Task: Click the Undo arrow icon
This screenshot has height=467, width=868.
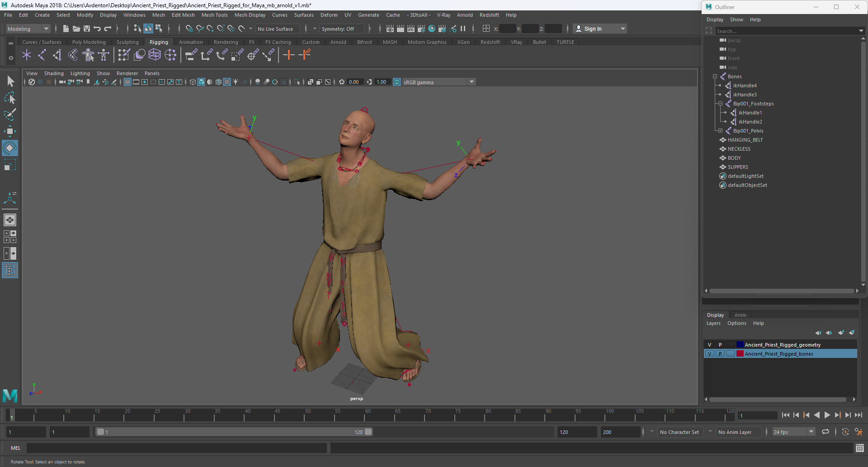Action: 97,29
